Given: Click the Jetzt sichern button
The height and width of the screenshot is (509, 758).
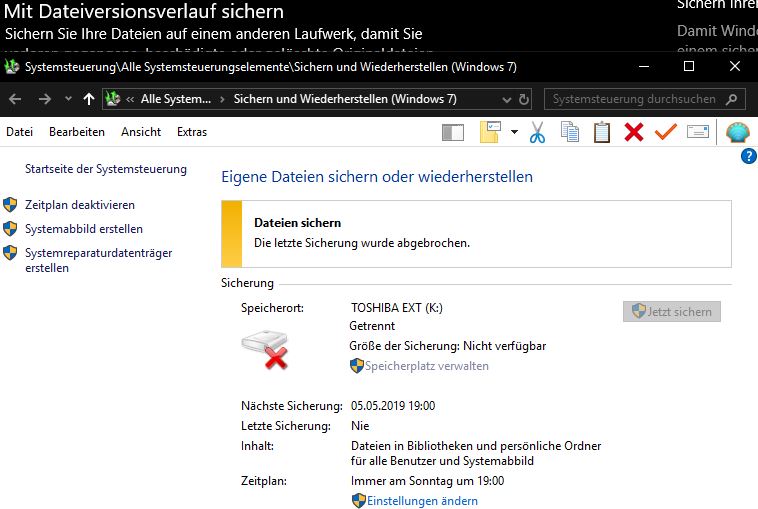Looking at the screenshot, I should click(x=672, y=312).
